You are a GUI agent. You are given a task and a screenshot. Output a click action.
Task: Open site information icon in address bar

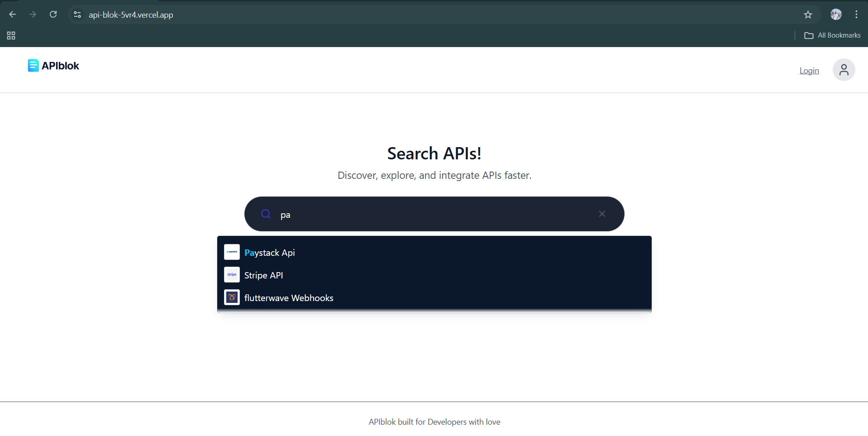point(77,14)
